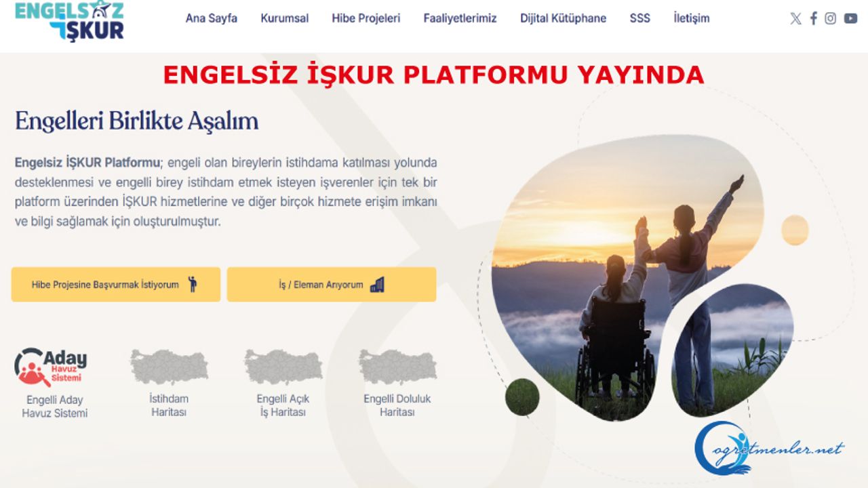Open the Instagram social icon
This screenshot has height=488, width=868.
pos(830,18)
